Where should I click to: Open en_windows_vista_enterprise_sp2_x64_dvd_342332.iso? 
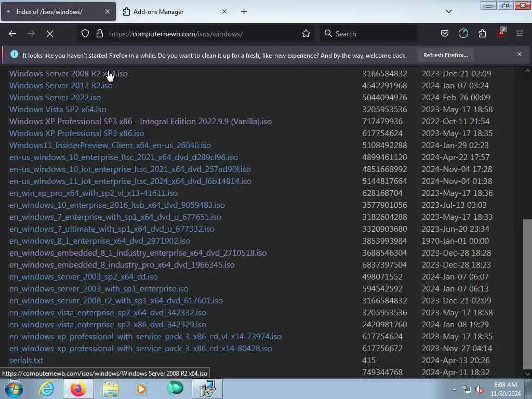pos(108,312)
